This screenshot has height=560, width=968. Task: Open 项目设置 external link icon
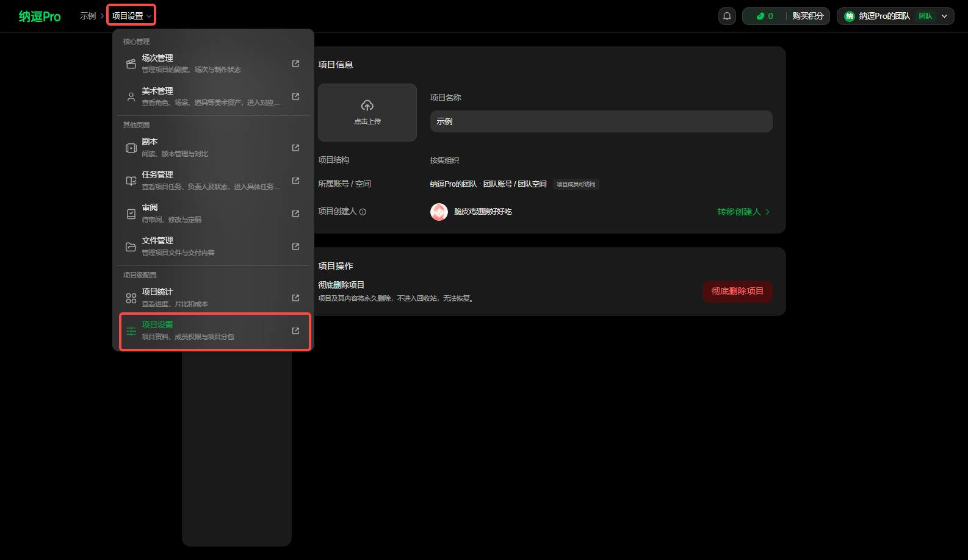tap(295, 331)
